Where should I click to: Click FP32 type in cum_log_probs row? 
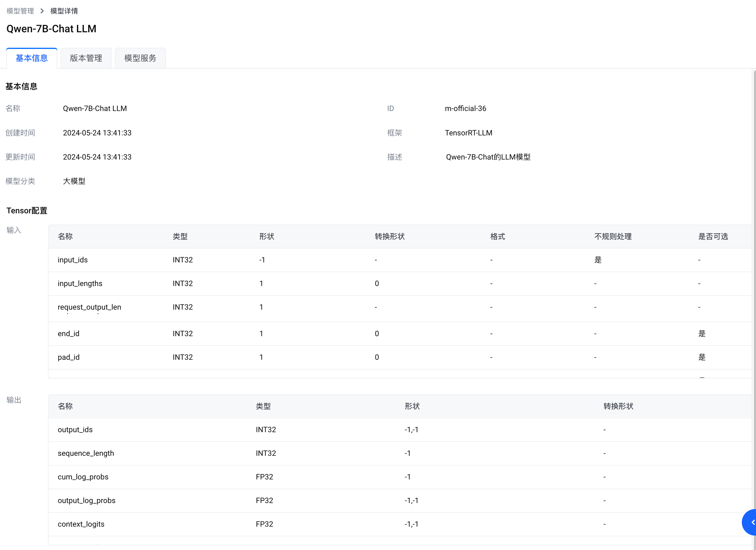tap(264, 477)
